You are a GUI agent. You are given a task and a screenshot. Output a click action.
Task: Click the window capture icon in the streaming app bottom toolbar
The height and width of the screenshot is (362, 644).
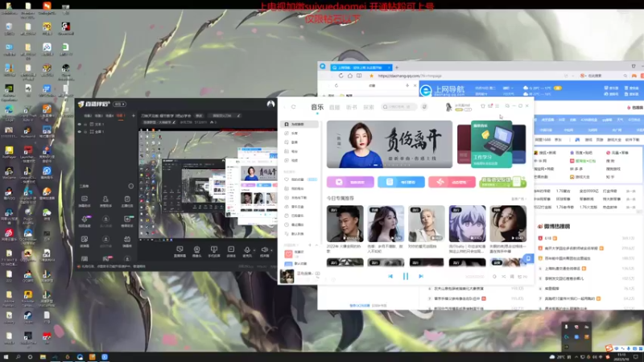[x=180, y=251]
